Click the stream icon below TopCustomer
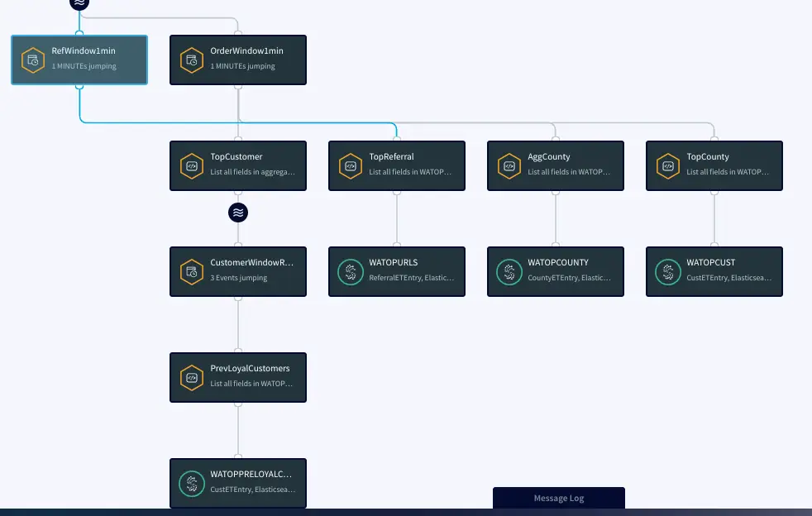This screenshot has width=812, height=516. point(238,213)
